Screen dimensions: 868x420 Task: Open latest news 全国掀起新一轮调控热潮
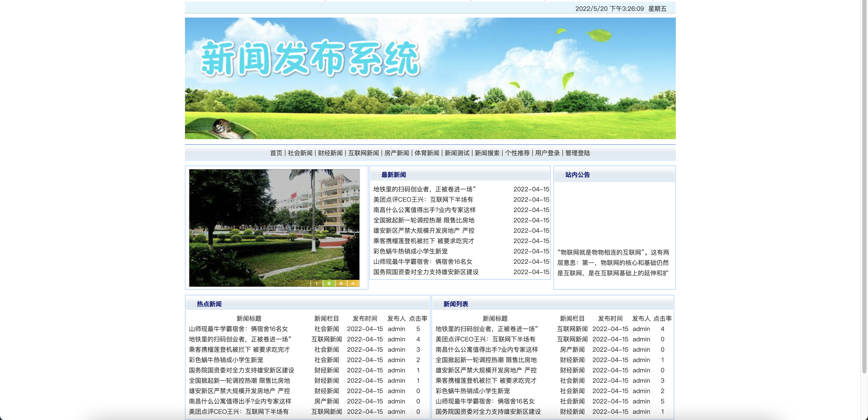click(x=424, y=220)
